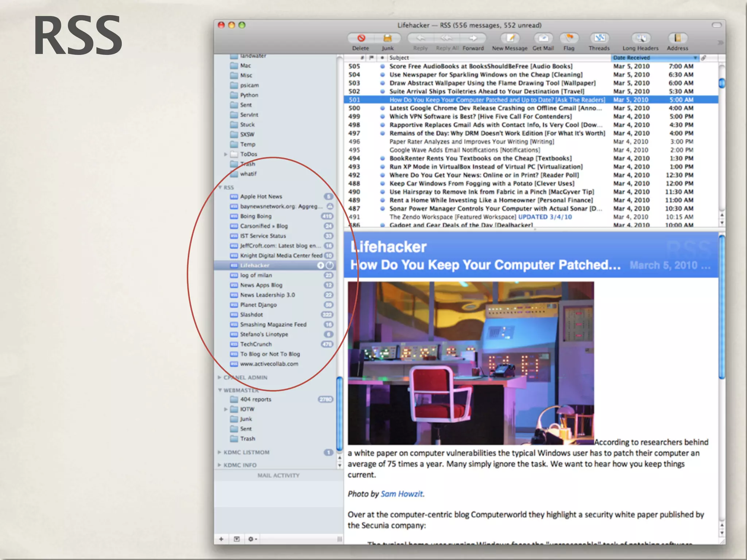Click the Forward arrow toolbar icon
Viewport: 747px width, 560px height.
pos(473,38)
